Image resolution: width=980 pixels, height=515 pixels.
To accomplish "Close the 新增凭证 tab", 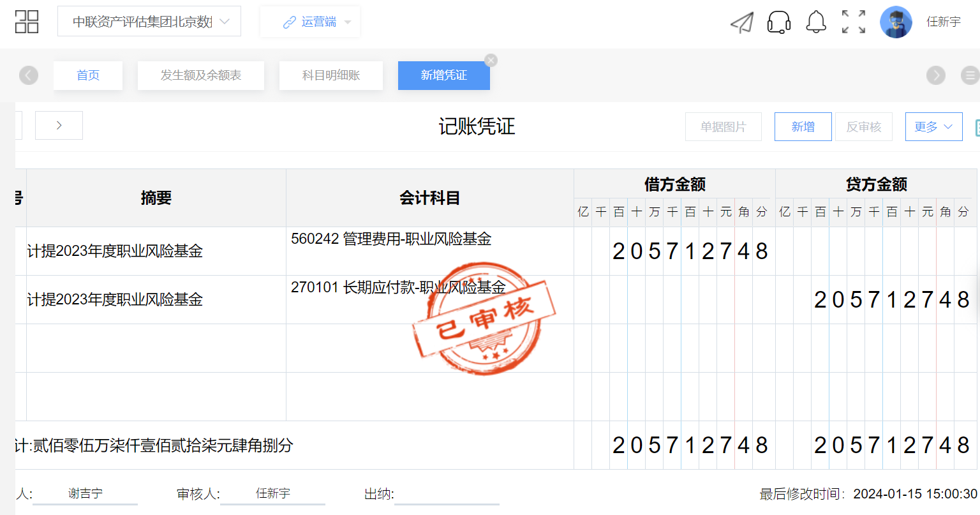I will pyautogui.click(x=491, y=61).
